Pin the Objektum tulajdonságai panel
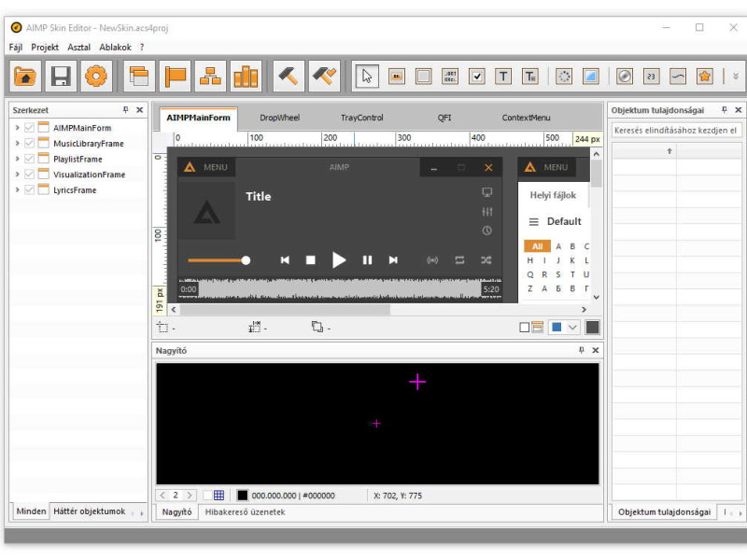 point(725,110)
